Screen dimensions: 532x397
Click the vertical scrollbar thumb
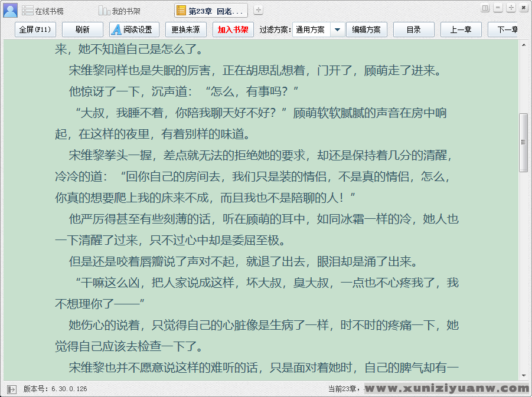coord(523,142)
